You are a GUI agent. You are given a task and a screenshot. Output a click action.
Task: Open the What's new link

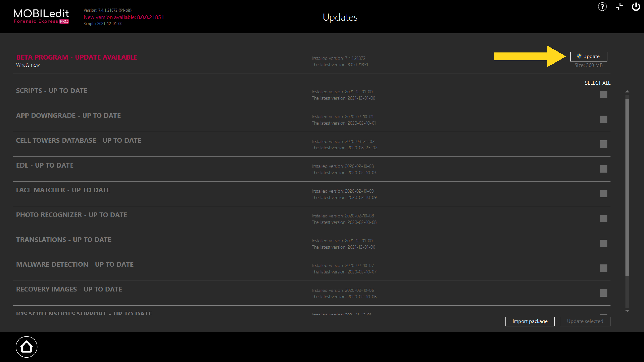coord(28,65)
